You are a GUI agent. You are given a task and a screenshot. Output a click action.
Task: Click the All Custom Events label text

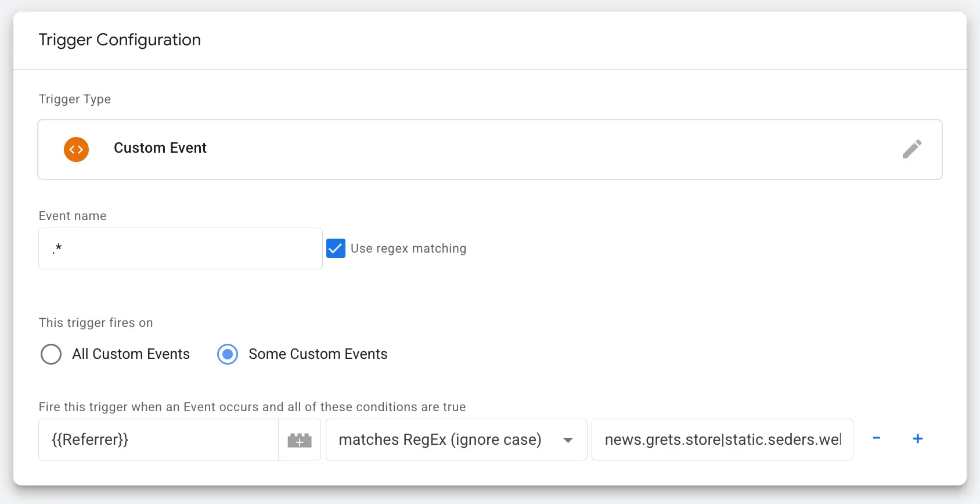[x=131, y=354]
